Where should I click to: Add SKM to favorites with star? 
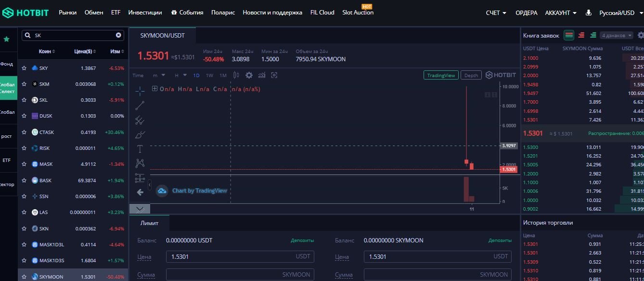pyautogui.click(x=24, y=84)
